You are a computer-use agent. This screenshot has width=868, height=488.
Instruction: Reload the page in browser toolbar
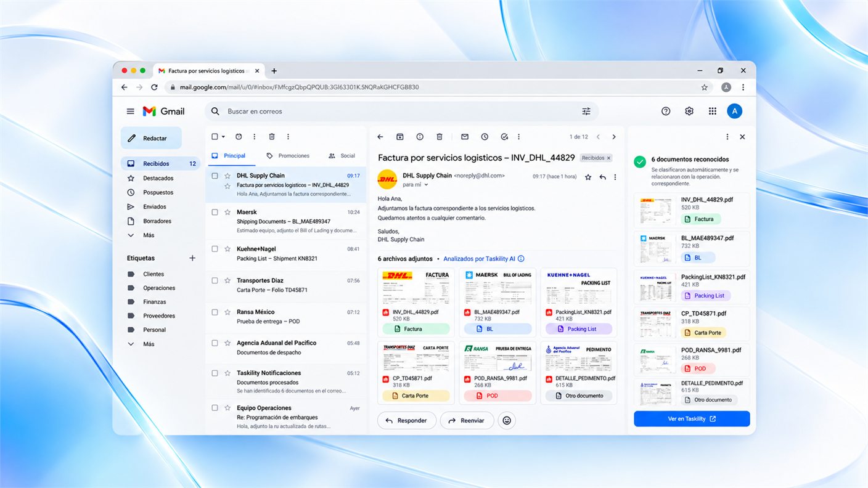tap(154, 87)
